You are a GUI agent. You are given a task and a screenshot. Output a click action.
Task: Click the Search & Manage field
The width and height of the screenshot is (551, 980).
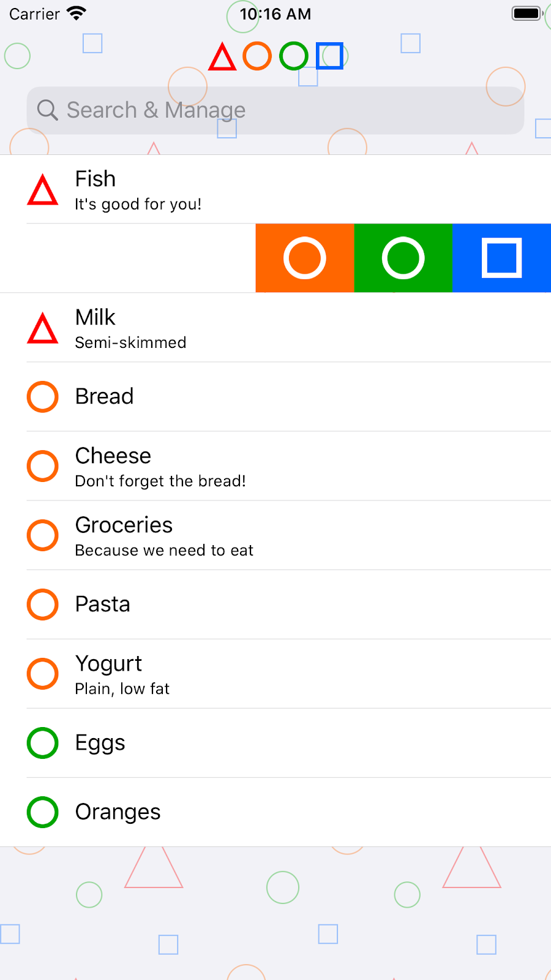(x=275, y=110)
